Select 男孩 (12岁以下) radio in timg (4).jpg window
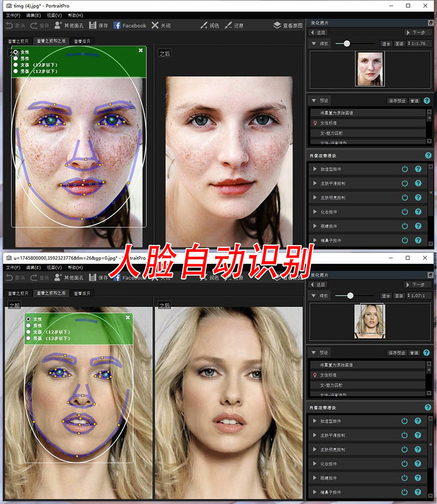This screenshot has height=504, width=437. pos(15,71)
